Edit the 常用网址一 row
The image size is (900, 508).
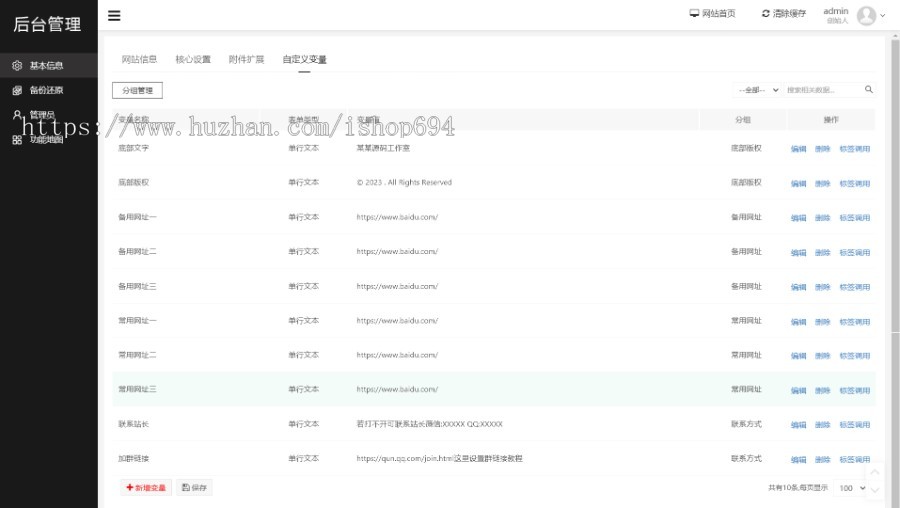[x=798, y=322]
